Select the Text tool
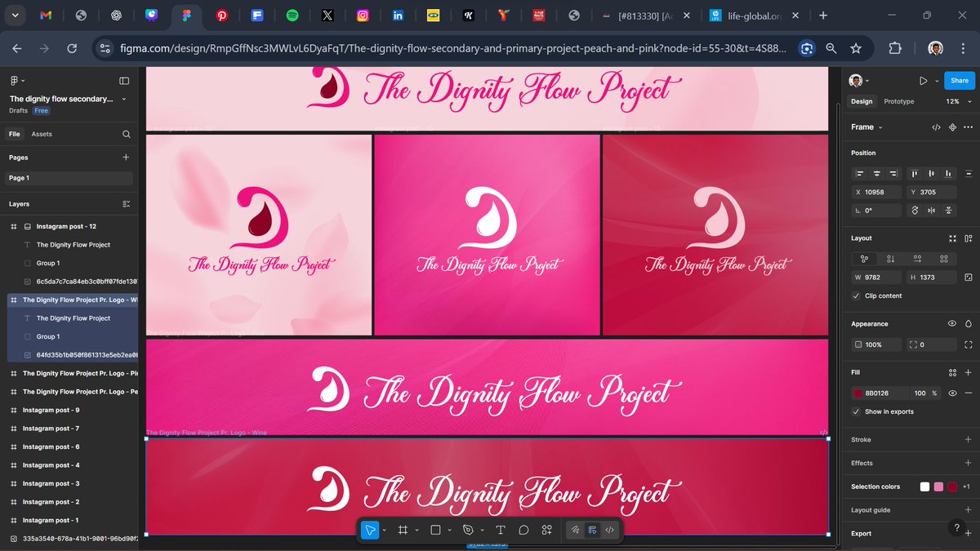 pyautogui.click(x=501, y=530)
